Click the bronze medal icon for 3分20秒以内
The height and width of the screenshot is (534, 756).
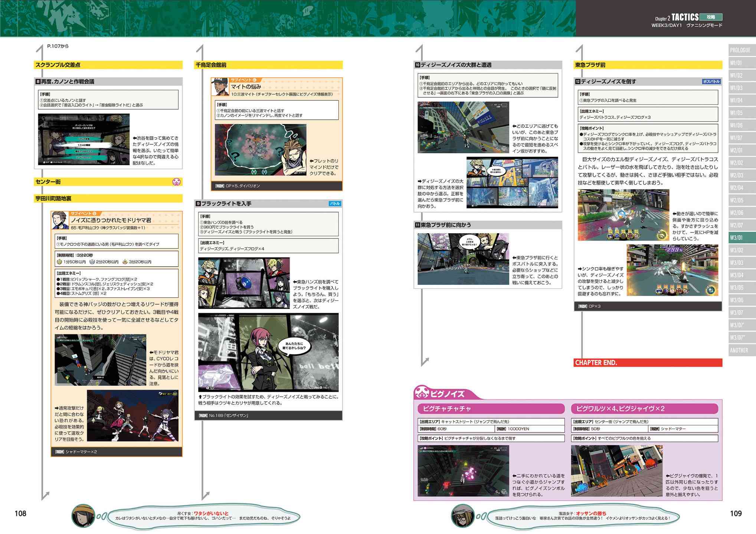(125, 262)
